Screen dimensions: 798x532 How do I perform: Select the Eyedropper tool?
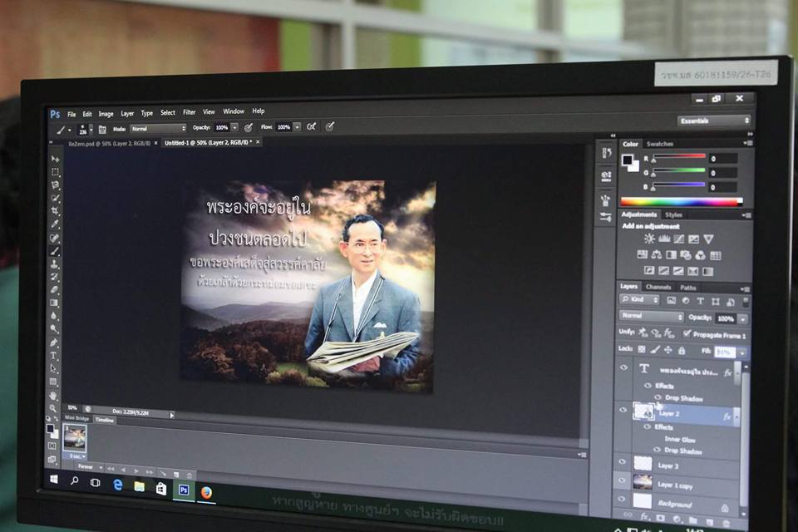(56, 224)
